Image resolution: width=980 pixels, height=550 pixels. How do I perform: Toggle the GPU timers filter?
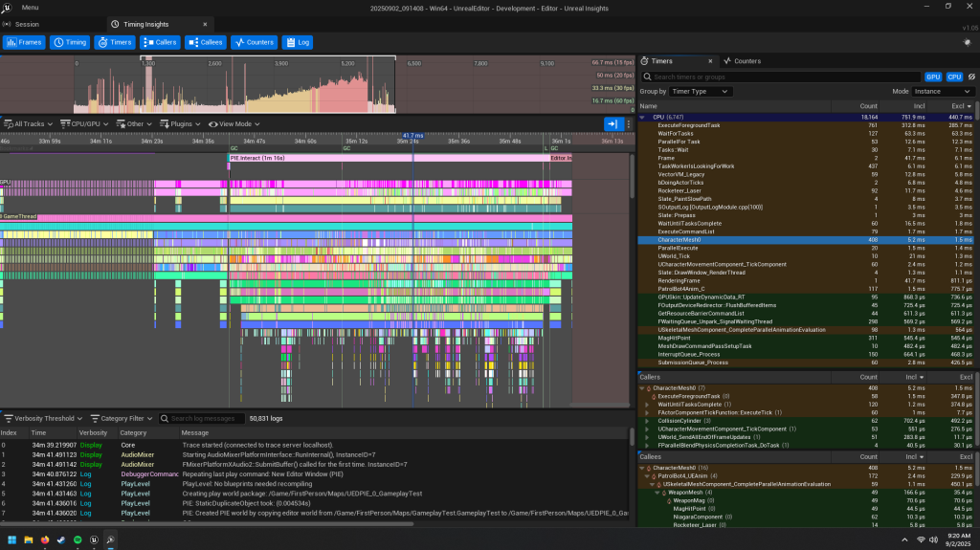933,77
